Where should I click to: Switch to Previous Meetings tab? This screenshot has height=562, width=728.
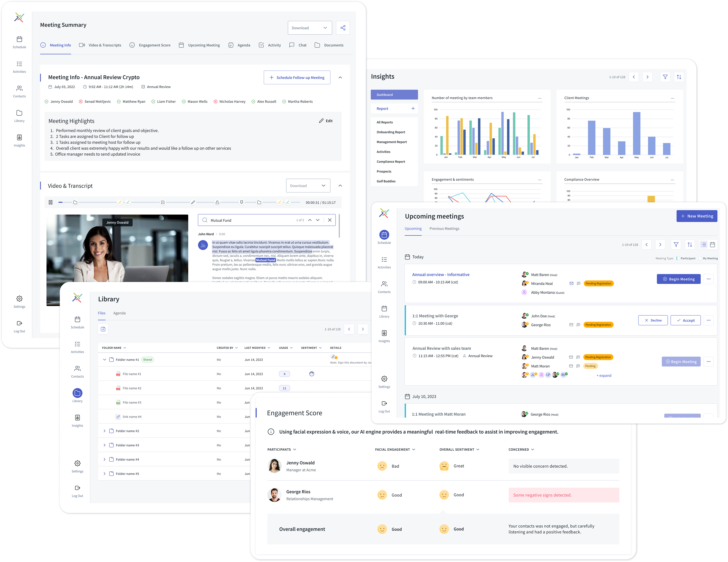point(444,228)
